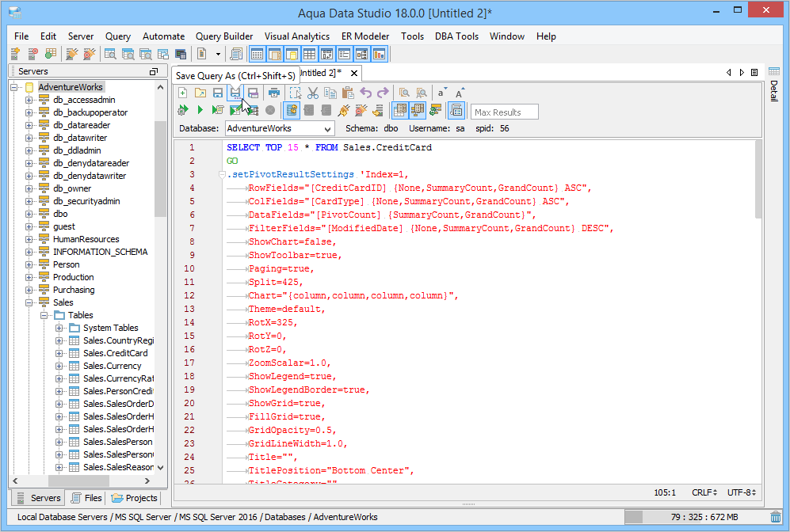Select the Sales.CreditCard table
The height and width of the screenshot is (532, 790).
click(x=116, y=353)
